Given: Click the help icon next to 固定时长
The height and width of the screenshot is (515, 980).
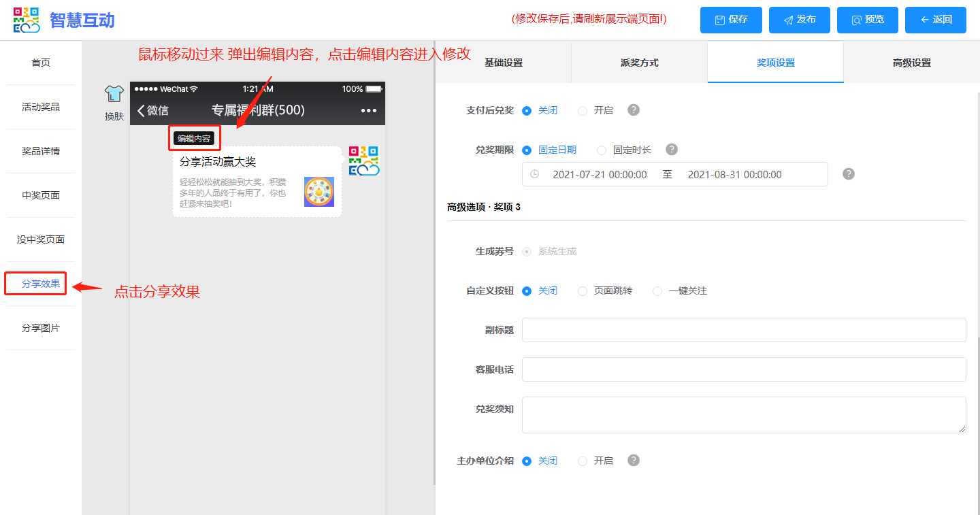Looking at the screenshot, I should pyautogui.click(x=672, y=150).
